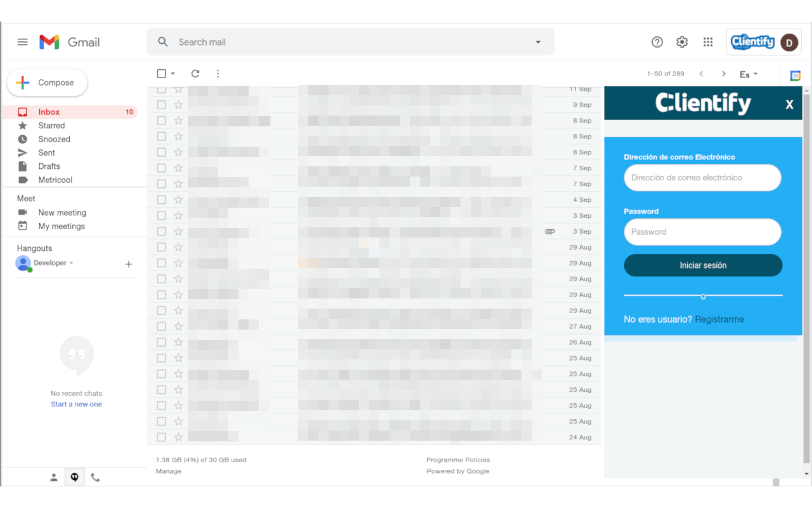Click the search magnifier icon
The height and width of the screenshot is (508, 812).
coord(163,42)
